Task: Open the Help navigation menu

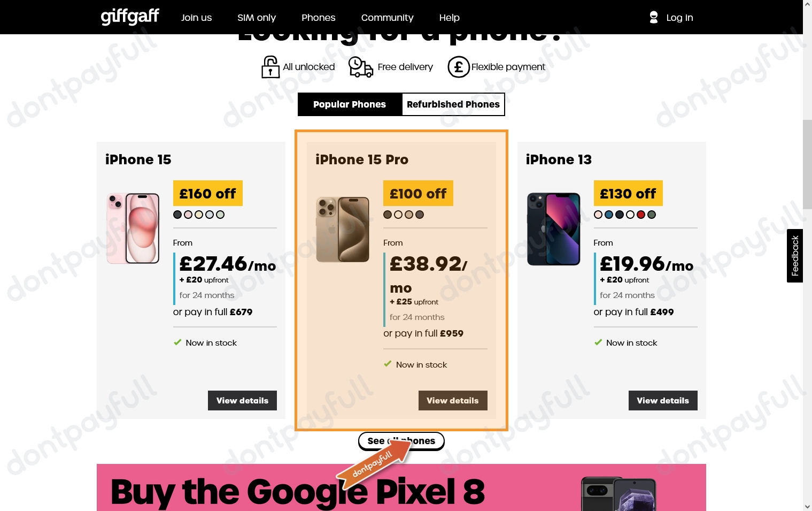Action: (449, 17)
